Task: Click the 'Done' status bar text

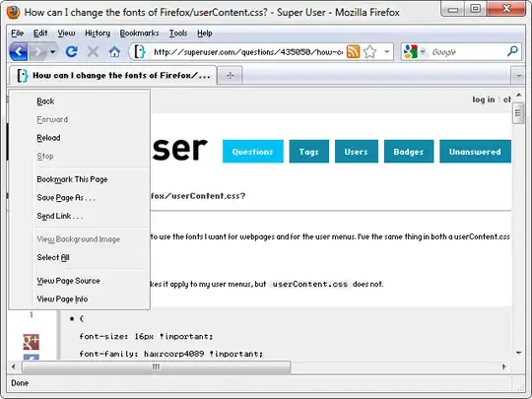Action: [x=20, y=383]
